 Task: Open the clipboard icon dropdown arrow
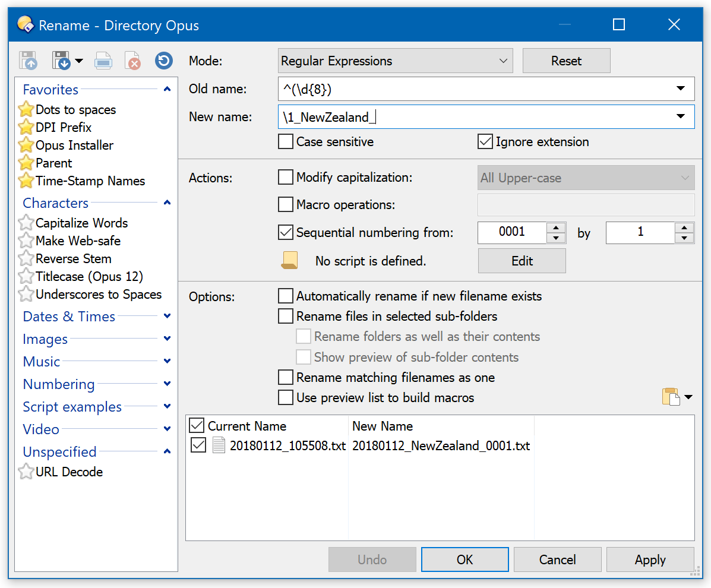(x=688, y=397)
